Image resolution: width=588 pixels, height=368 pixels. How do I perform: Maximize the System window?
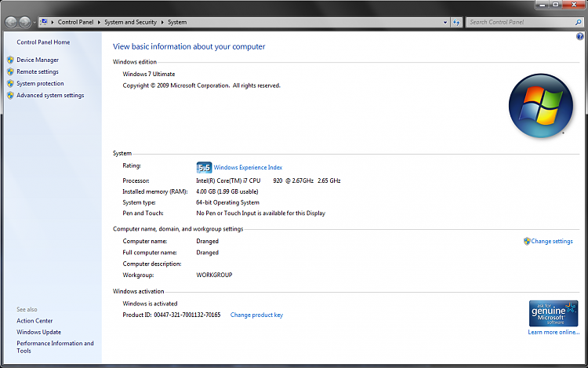tap(556, 5)
